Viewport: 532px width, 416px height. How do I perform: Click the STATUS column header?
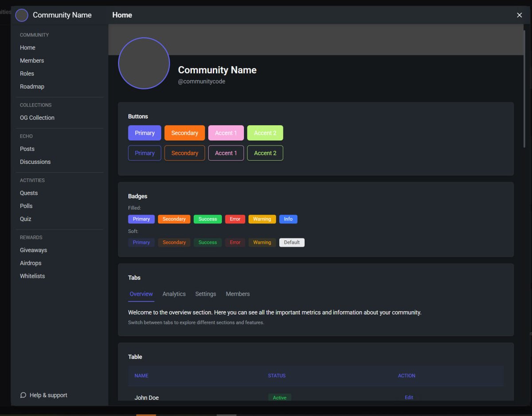tap(277, 376)
